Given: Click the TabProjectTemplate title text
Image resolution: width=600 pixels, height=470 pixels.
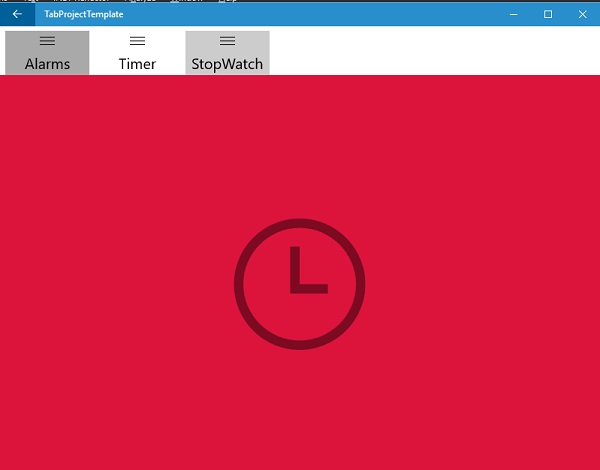Looking at the screenshot, I should tap(84, 15).
